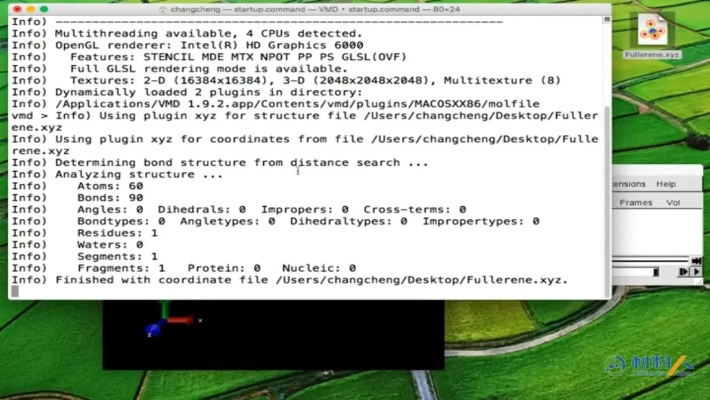Click the Frames column header
Screen dimensions: 710x400
[x=635, y=202]
